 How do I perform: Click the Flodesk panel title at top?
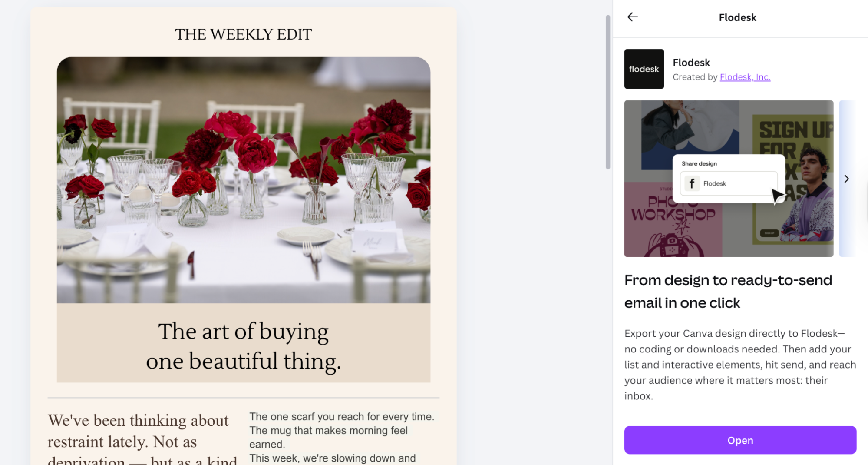click(x=737, y=17)
